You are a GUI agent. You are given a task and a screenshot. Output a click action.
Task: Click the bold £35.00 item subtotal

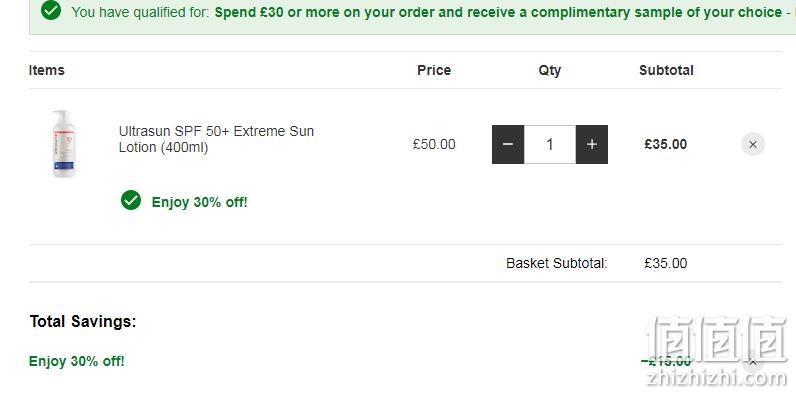(666, 145)
